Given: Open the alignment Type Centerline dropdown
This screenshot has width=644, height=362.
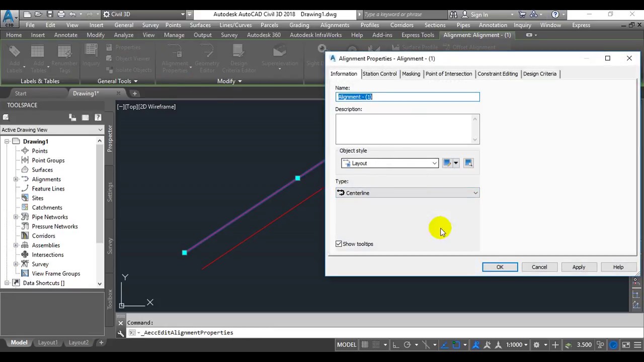Looking at the screenshot, I should click(408, 193).
